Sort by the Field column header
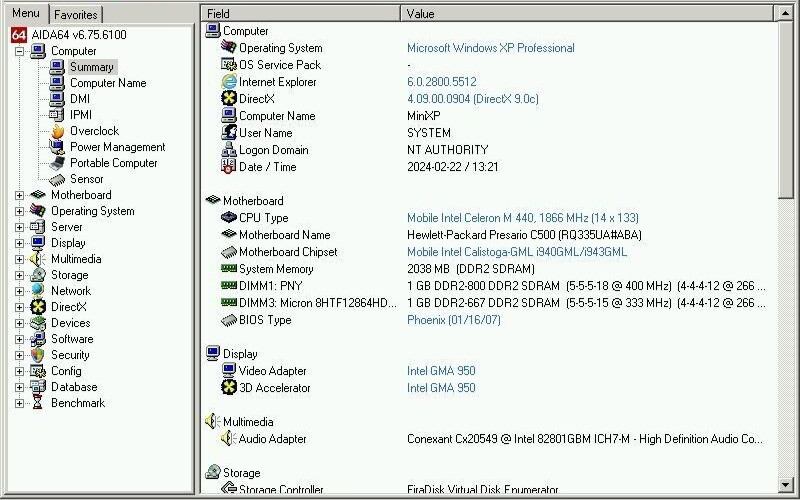The image size is (800, 500). 301,14
